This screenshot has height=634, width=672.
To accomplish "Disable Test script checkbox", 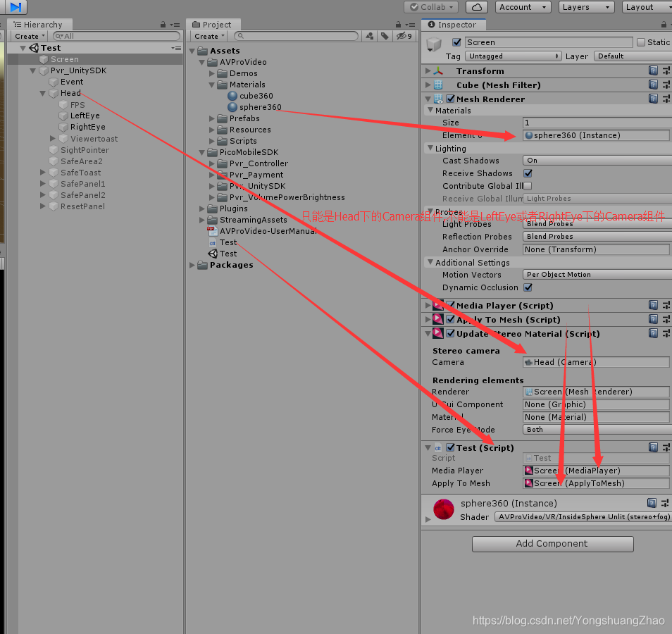I will [450, 447].
